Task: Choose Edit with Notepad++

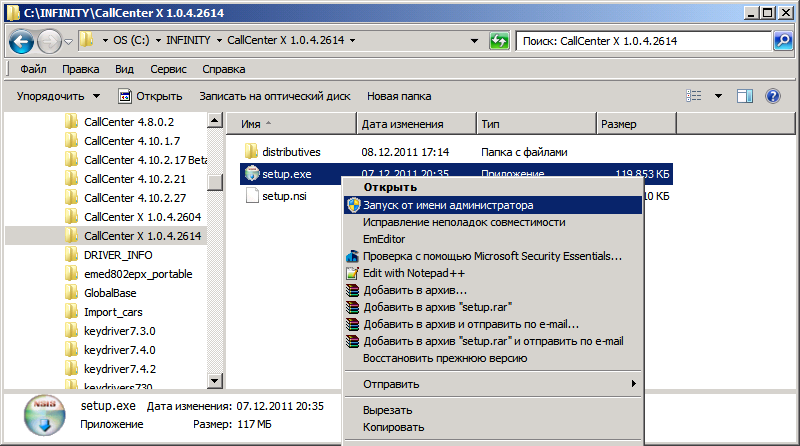Action: 493,273
